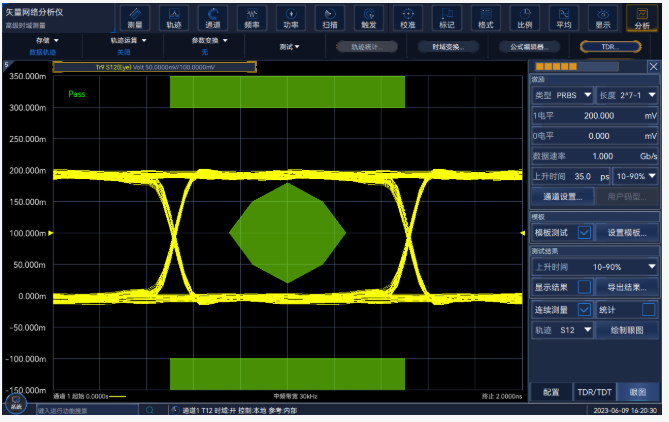669x422 pixels.
Task: Toggle the 连续测量 (continuous measure) checkbox
Action: pyautogui.click(x=584, y=309)
